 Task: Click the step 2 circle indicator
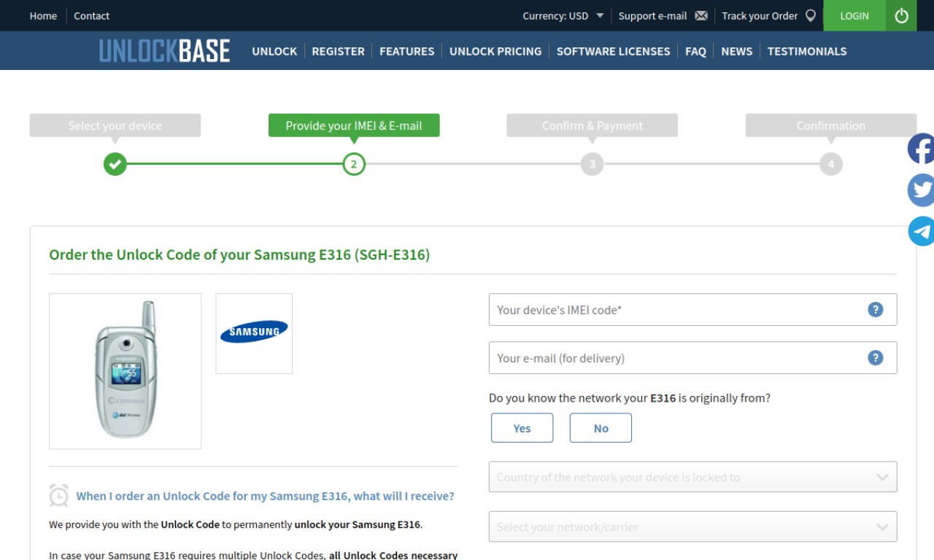click(354, 164)
